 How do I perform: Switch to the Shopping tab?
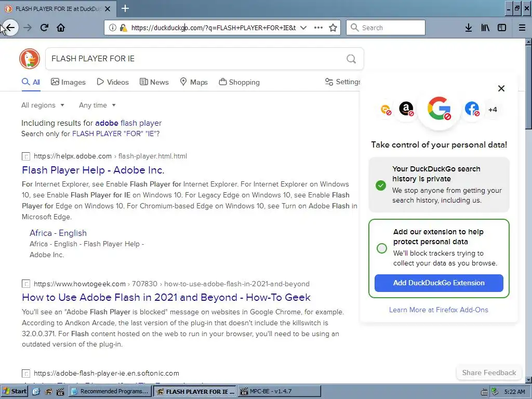(239, 82)
